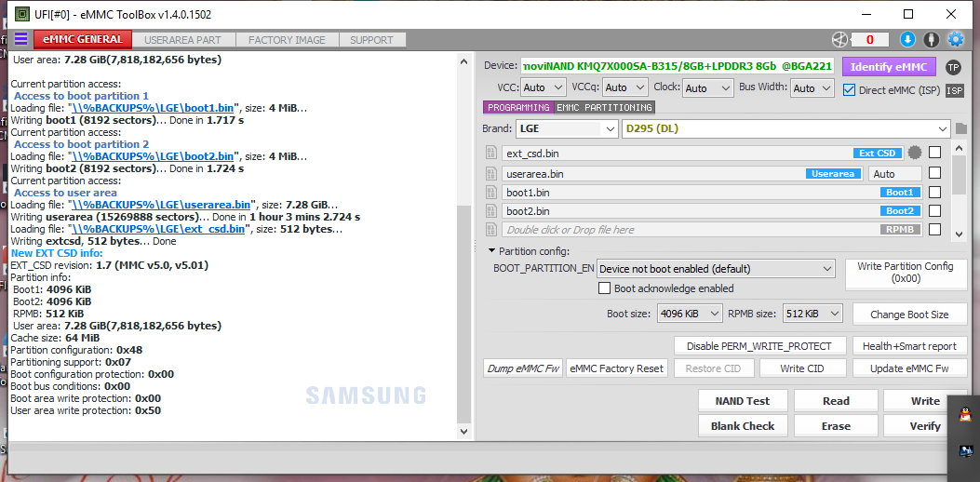Click the file list scrollbar down arrow
This screenshot has height=482, width=980.
click(959, 234)
